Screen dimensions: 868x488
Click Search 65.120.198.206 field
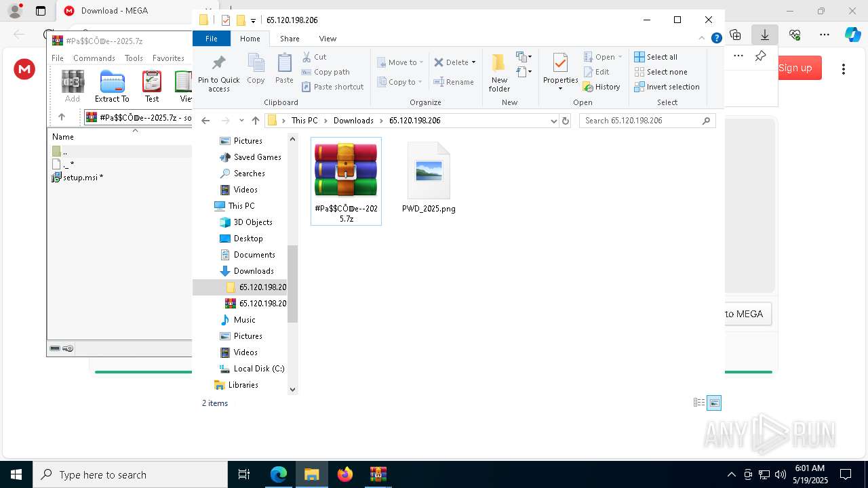click(x=647, y=121)
